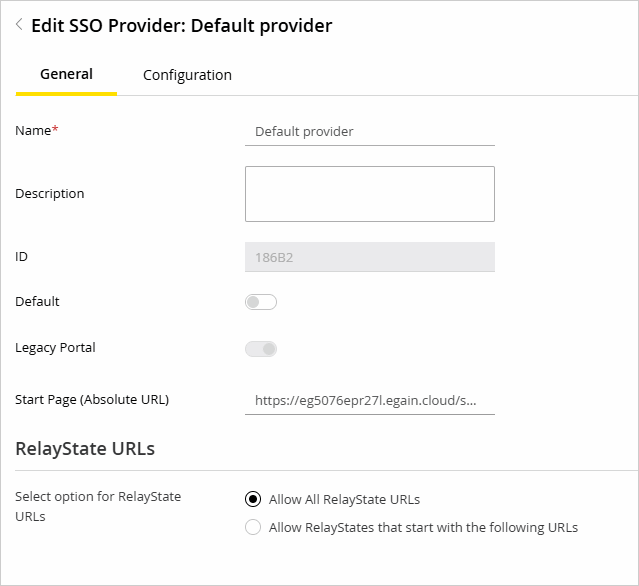
Task: Click the Name input field
Action: coord(370,132)
